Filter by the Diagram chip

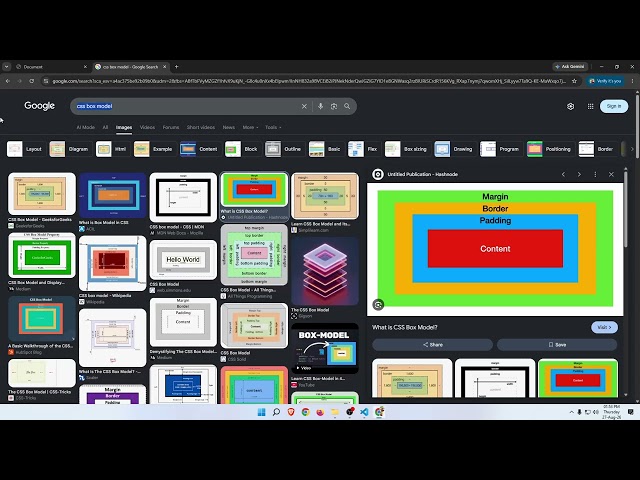point(69,149)
